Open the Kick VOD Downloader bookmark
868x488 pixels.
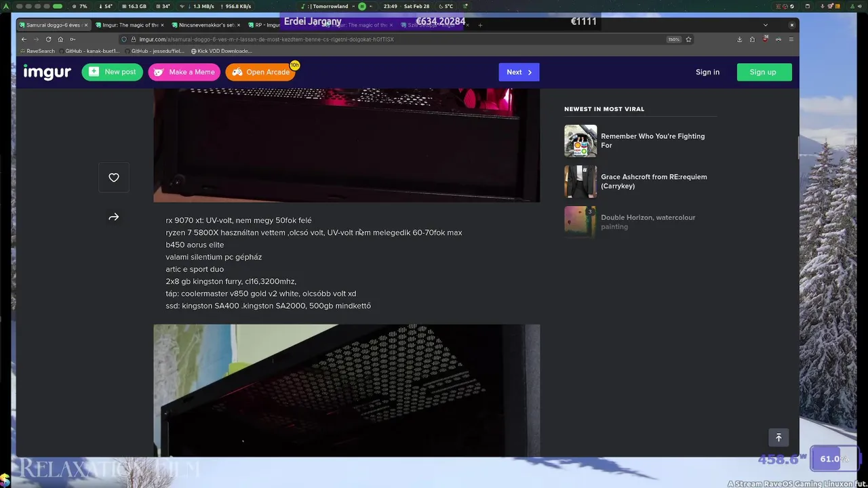point(222,51)
